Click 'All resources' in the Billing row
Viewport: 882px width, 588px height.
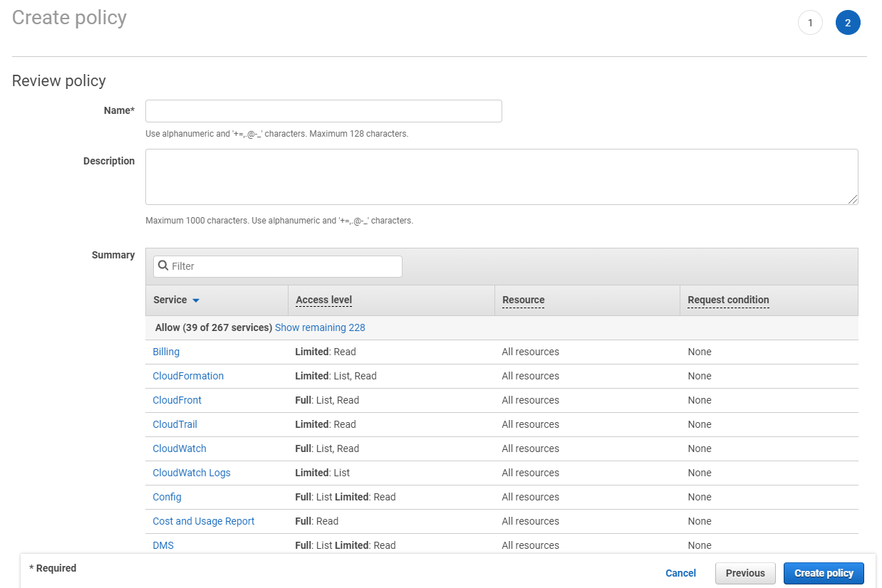[531, 352]
